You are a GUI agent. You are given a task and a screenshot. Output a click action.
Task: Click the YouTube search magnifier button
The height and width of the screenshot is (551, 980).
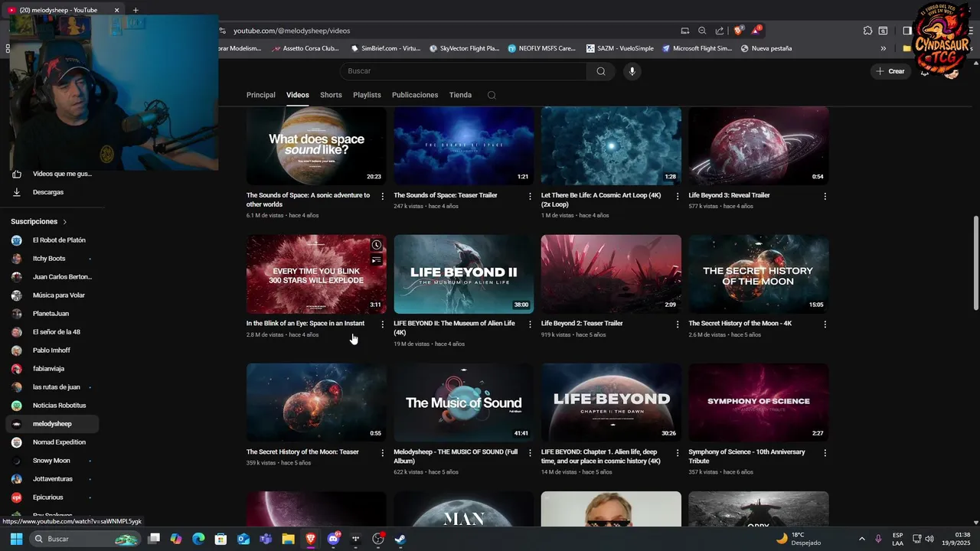click(601, 71)
